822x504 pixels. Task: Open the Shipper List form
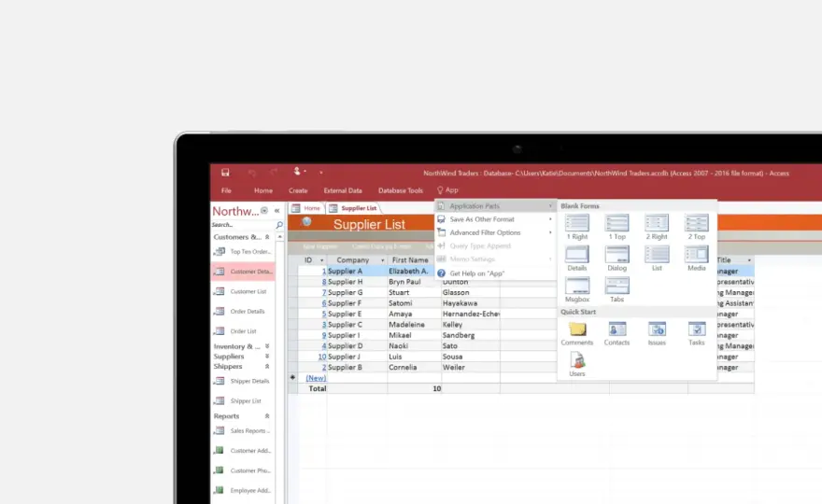[x=243, y=400]
